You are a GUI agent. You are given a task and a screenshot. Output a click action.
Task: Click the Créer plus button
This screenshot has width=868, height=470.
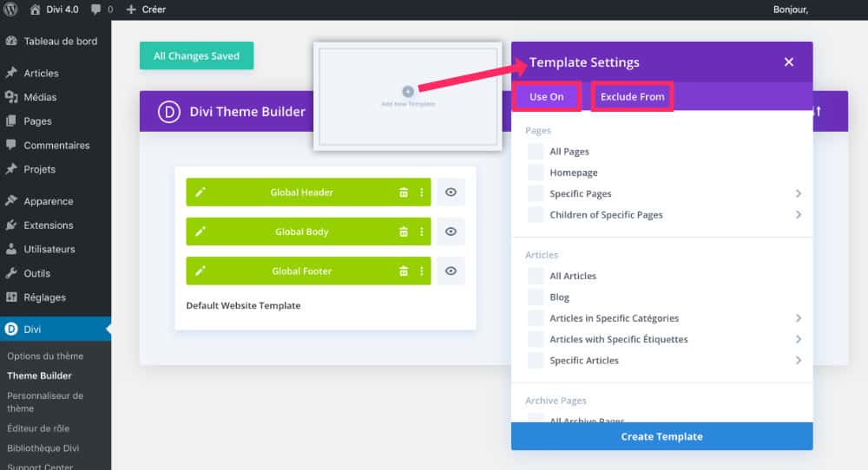(x=146, y=10)
